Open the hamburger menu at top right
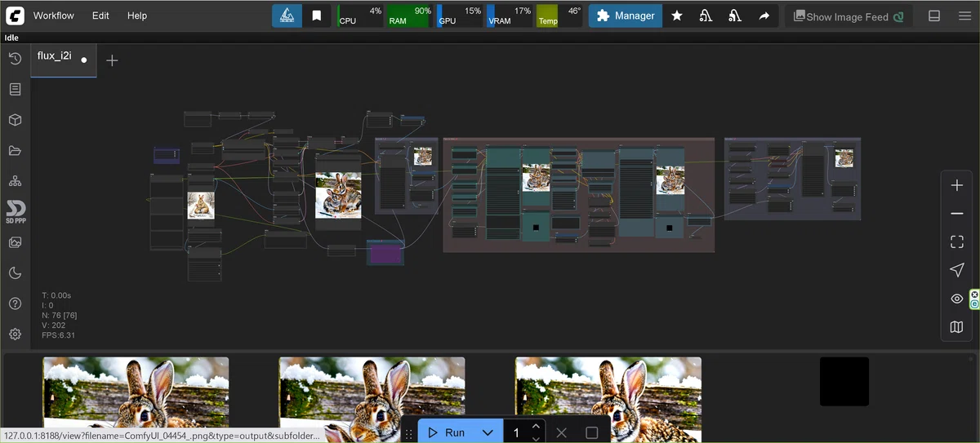 964,16
